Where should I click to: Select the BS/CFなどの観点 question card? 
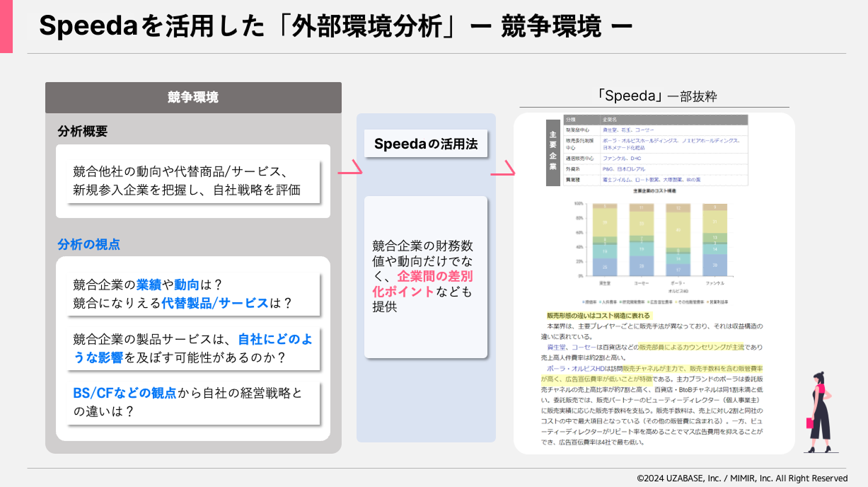[x=192, y=402]
